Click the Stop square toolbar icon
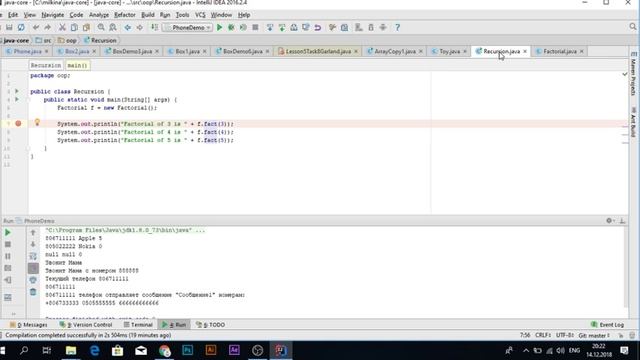Image resolution: width=640 pixels, height=360 pixels. click(x=255, y=27)
